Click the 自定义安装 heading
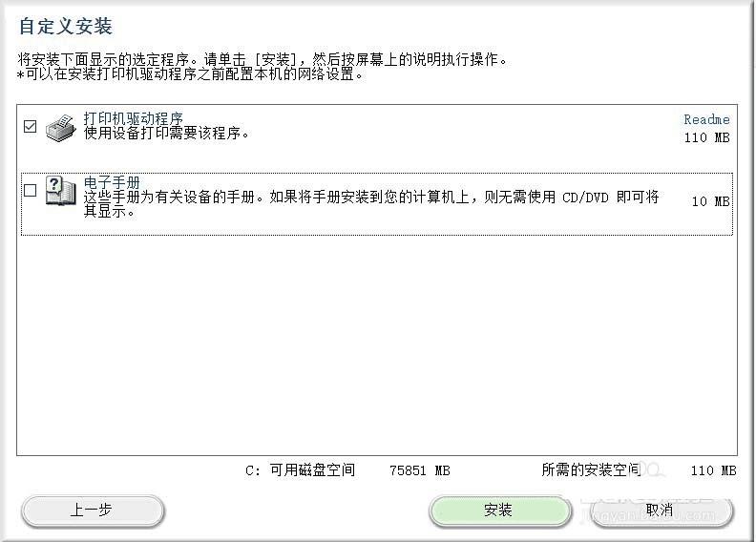Viewport: 756px width, 542px height. [65, 26]
